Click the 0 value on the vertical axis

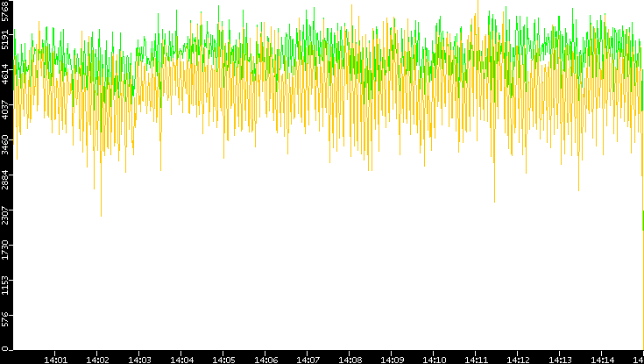point(5,348)
